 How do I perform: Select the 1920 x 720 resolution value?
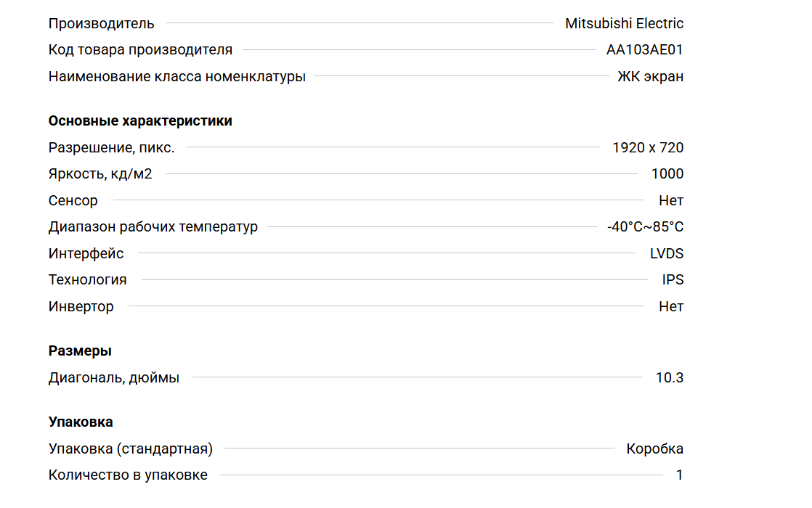(x=648, y=148)
